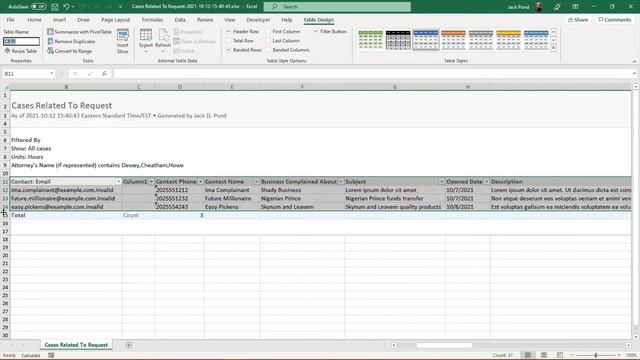Switch to the Developer tab
This screenshot has height=360, width=640.
258,20
